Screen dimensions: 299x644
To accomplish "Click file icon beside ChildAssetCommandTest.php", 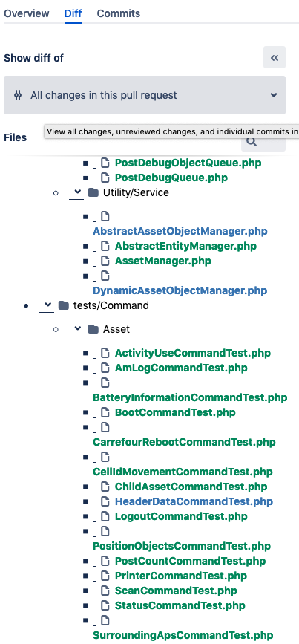I will point(105,487).
